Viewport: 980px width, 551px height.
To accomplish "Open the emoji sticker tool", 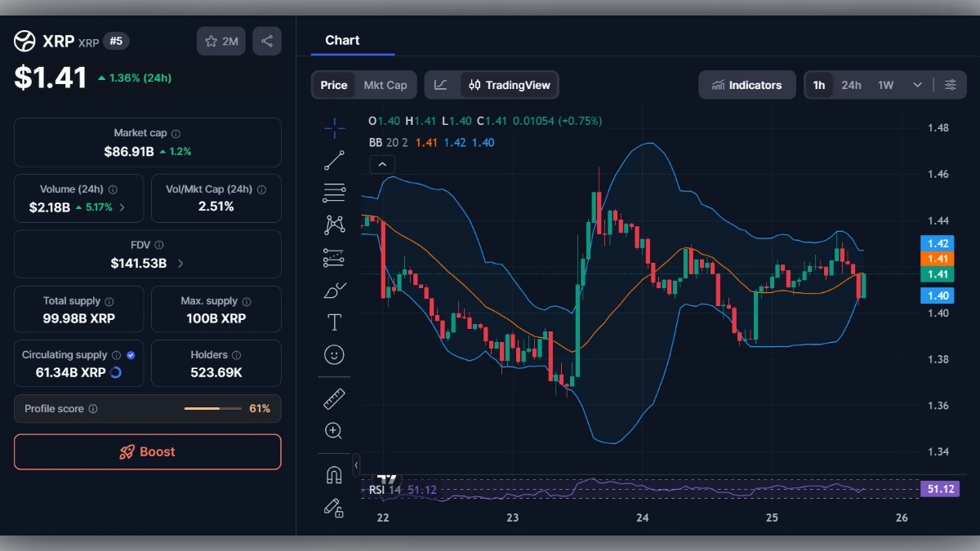I will 334,353.
